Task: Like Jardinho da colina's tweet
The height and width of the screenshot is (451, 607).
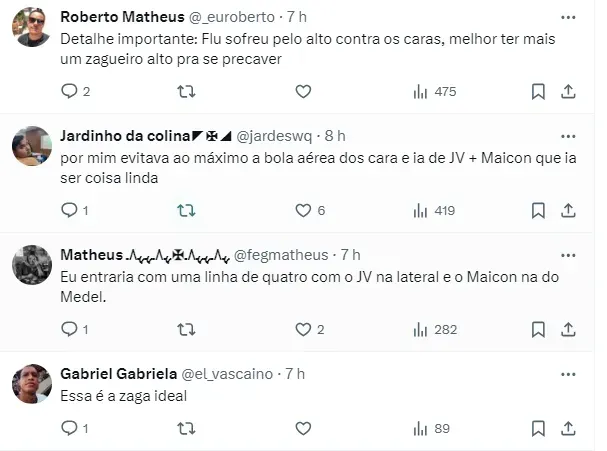Action: click(303, 210)
